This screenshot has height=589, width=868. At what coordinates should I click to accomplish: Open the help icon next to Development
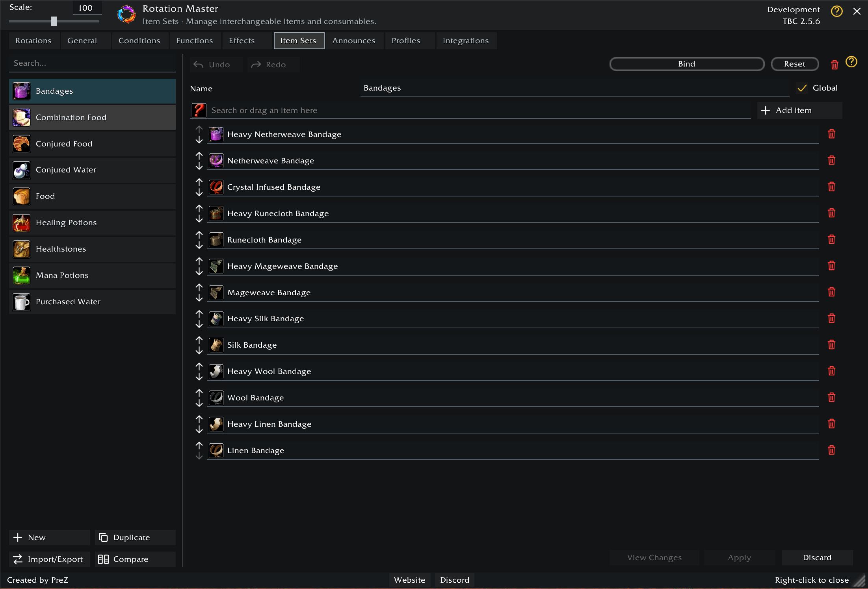click(836, 11)
